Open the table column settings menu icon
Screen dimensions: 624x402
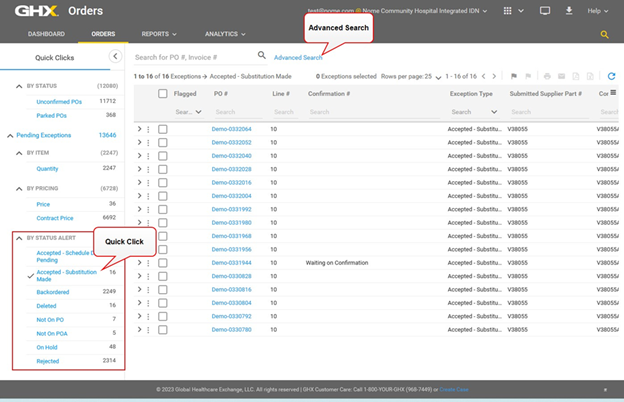(614, 93)
